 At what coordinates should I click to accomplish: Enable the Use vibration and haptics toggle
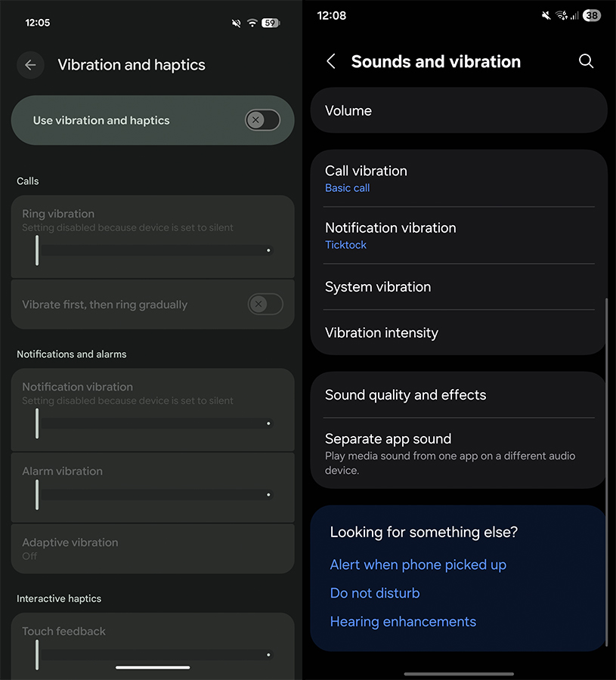click(x=262, y=119)
